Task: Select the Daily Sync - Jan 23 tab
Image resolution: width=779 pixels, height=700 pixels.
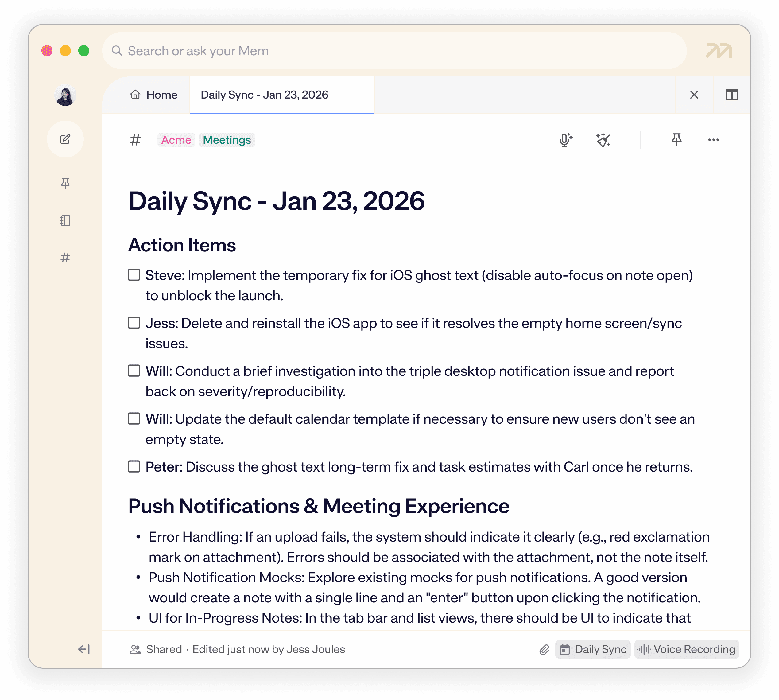Action: click(x=265, y=95)
